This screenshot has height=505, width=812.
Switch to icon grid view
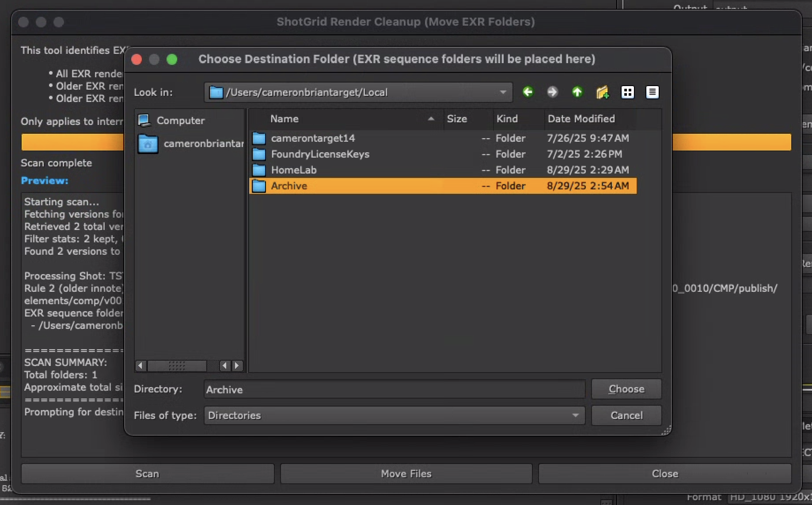pyautogui.click(x=627, y=92)
